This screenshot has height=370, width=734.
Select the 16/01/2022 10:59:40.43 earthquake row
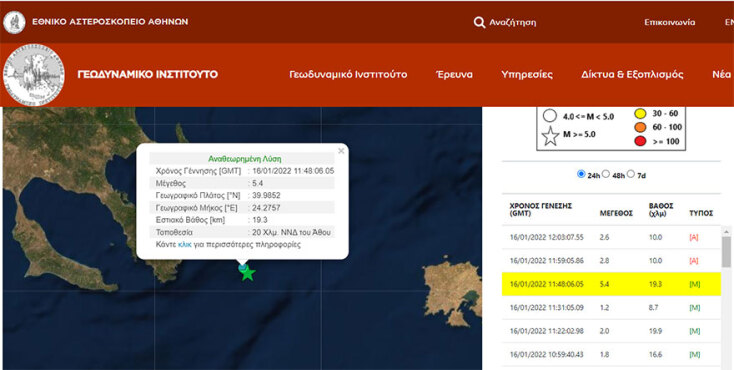(611, 355)
